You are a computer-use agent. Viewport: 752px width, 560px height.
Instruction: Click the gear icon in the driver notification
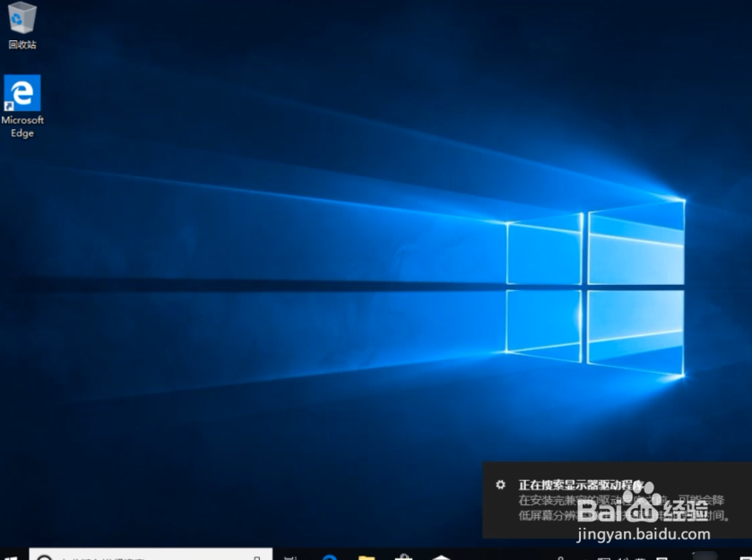coord(500,485)
